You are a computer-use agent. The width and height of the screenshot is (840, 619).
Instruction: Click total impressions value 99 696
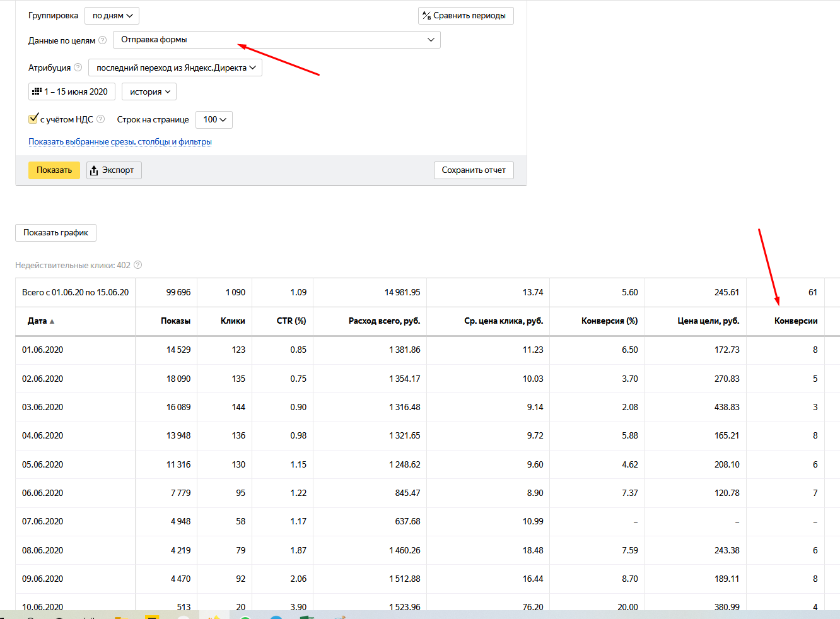pos(178,292)
